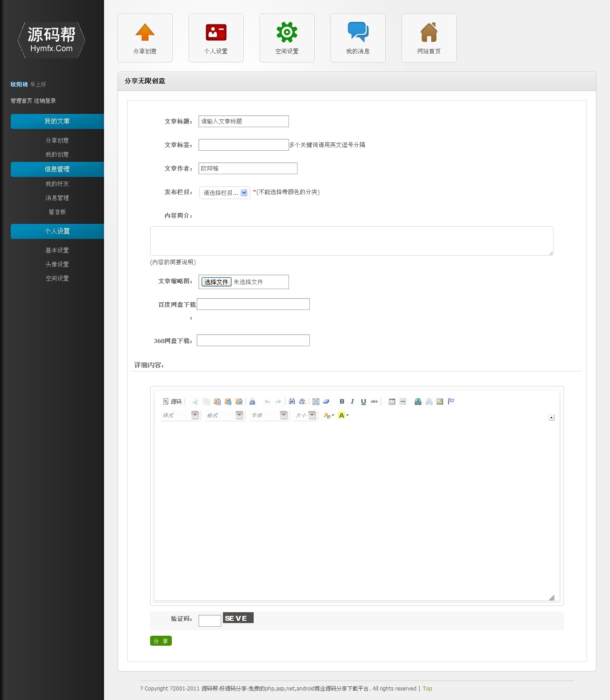Screen dimensions: 610x700
Task: Click the print icon in editor toolbar
Action: [x=252, y=401]
